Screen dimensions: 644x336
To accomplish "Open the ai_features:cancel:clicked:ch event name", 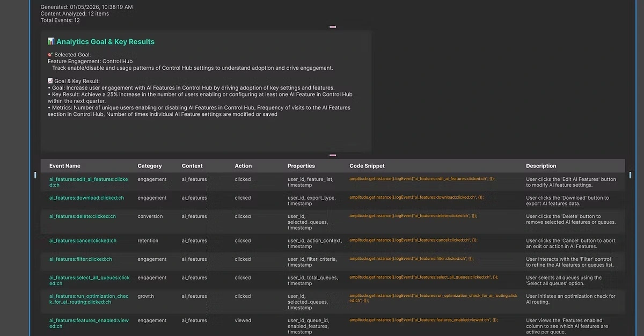I will (83, 240).
